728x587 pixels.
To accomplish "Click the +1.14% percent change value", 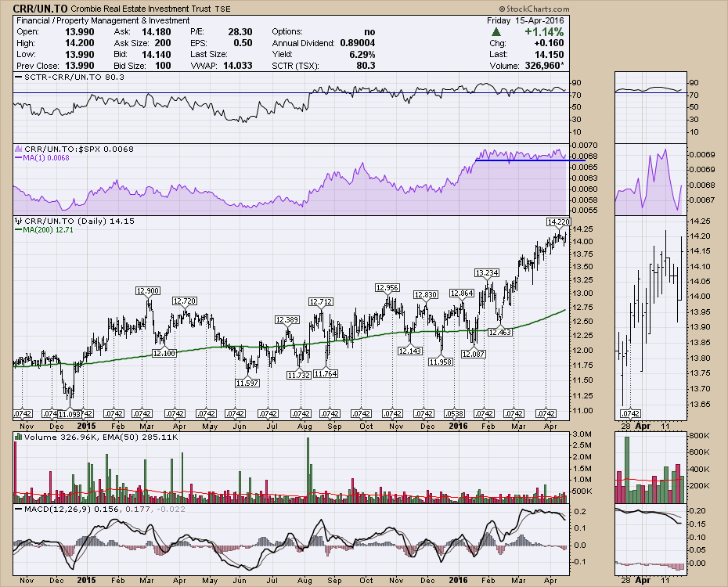I will 544,32.
